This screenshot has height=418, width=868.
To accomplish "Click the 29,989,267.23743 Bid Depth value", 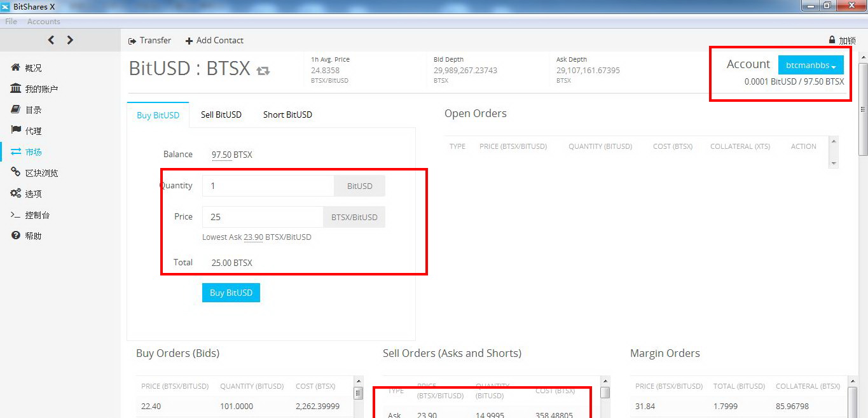I will click(465, 71).
